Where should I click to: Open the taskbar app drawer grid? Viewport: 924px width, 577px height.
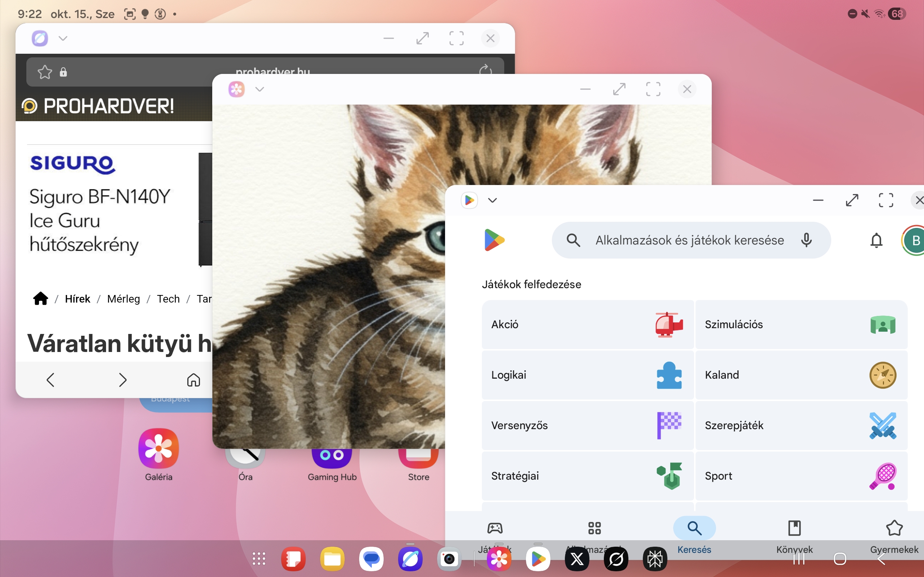(259, 559)
